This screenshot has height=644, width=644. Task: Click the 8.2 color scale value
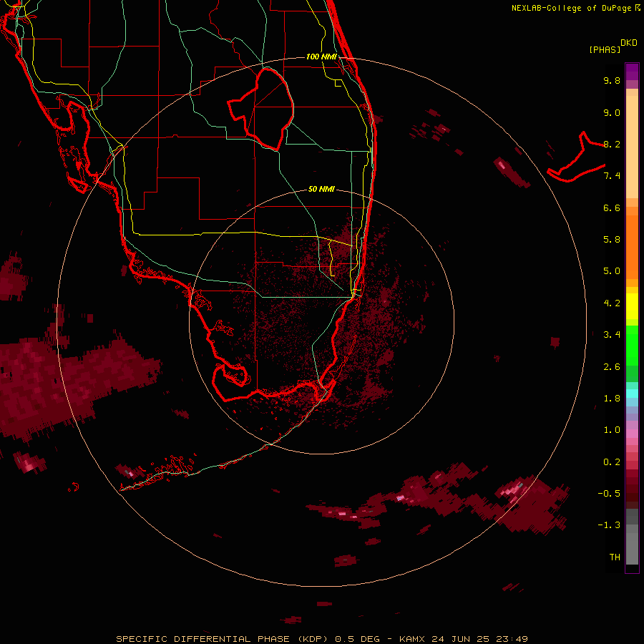(612, 144)
